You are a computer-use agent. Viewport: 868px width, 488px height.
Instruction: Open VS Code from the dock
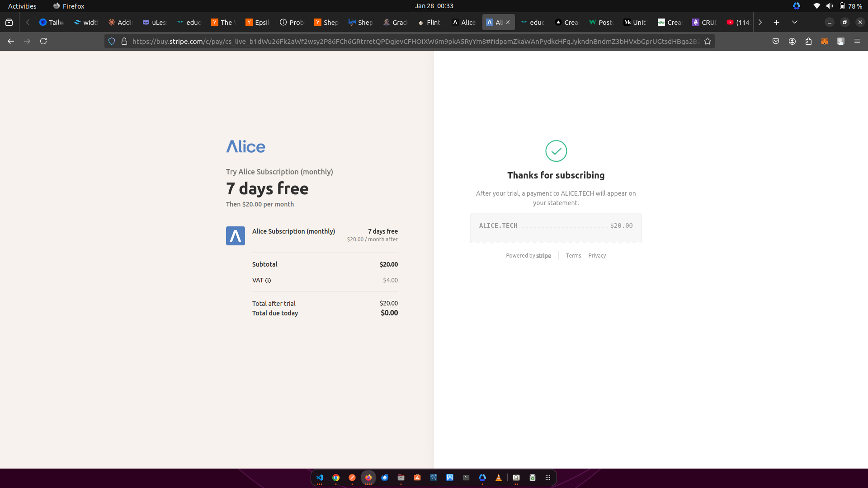coord(320,478)
